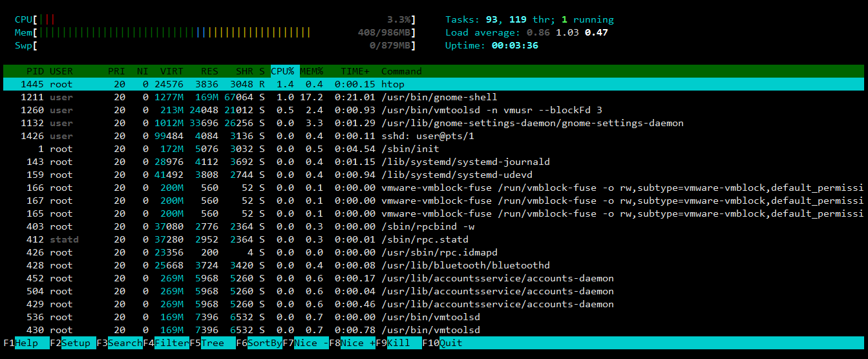Screen dimensions: 868x359
Task: Click the Load average values
Action: 567,32
